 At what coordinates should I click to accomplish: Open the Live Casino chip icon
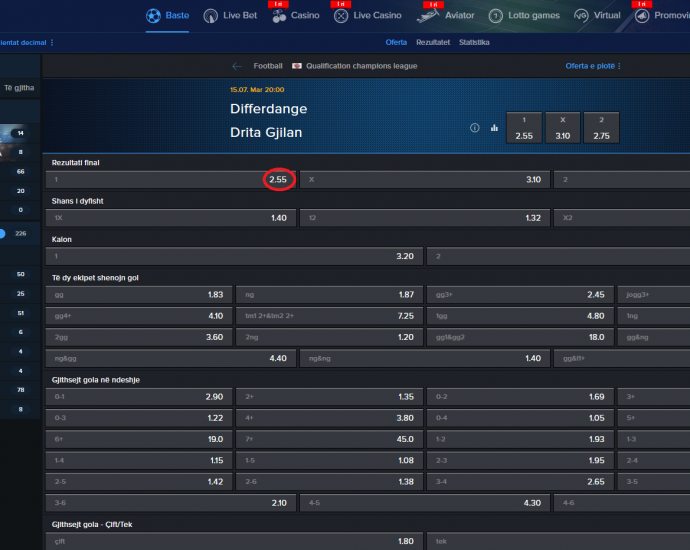[341, 16]
